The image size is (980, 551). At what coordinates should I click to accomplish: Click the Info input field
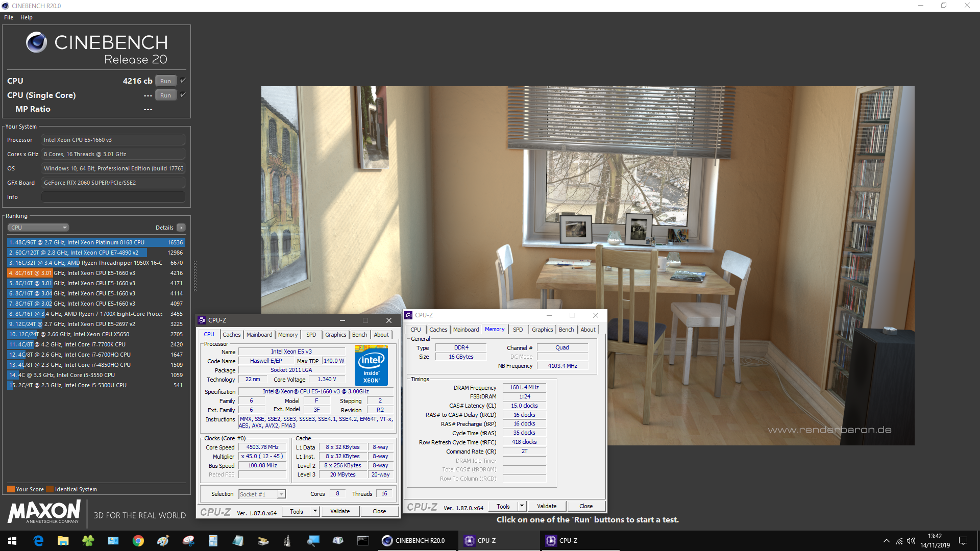[113, 197]
